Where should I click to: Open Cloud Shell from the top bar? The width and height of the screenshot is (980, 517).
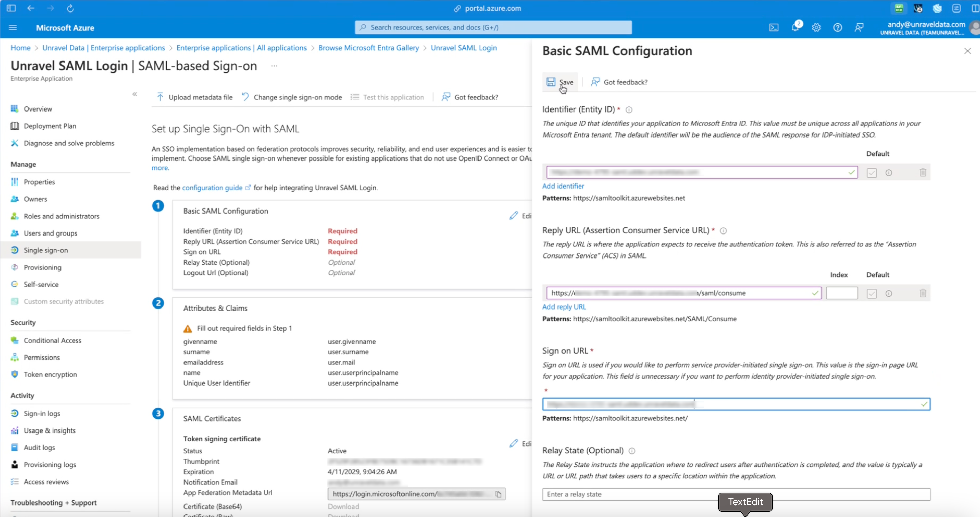tap(774, 27)
